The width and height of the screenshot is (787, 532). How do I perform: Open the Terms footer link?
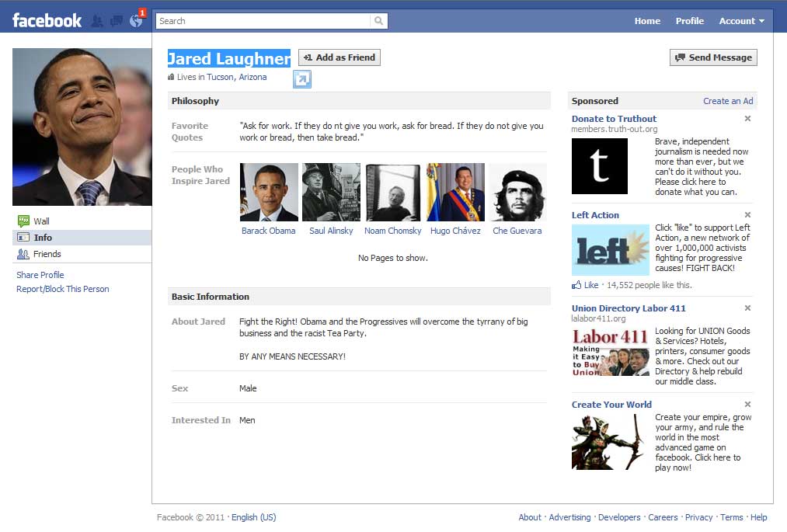click(x=731, y=517)
